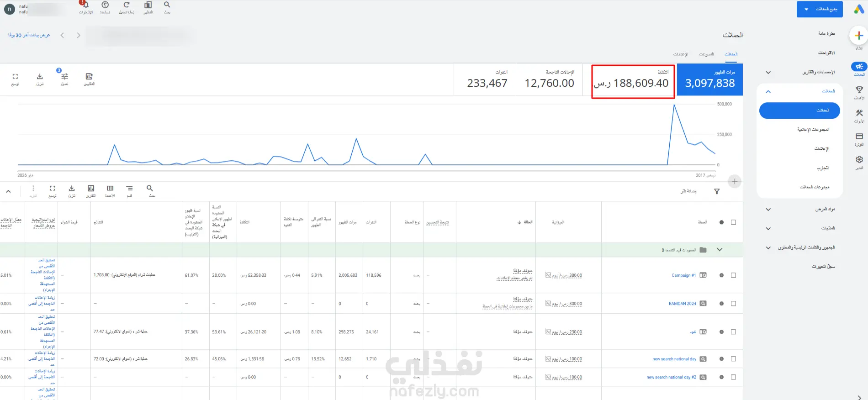Image resolution: width=868 pixels, height=400 pixels.
Task: Open the Campaigns megaphone icon in the side rail
Action: (x=859, y=67)
